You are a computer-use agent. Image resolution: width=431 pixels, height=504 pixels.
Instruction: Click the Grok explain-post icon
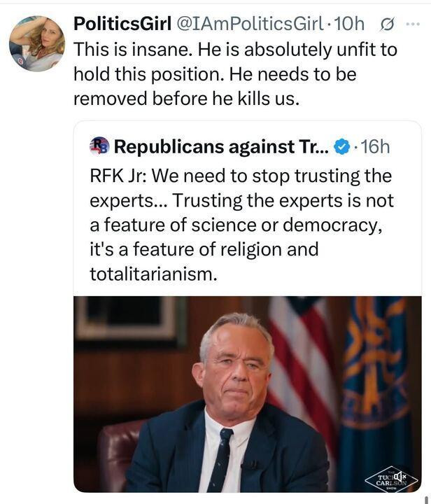point(387,24)
